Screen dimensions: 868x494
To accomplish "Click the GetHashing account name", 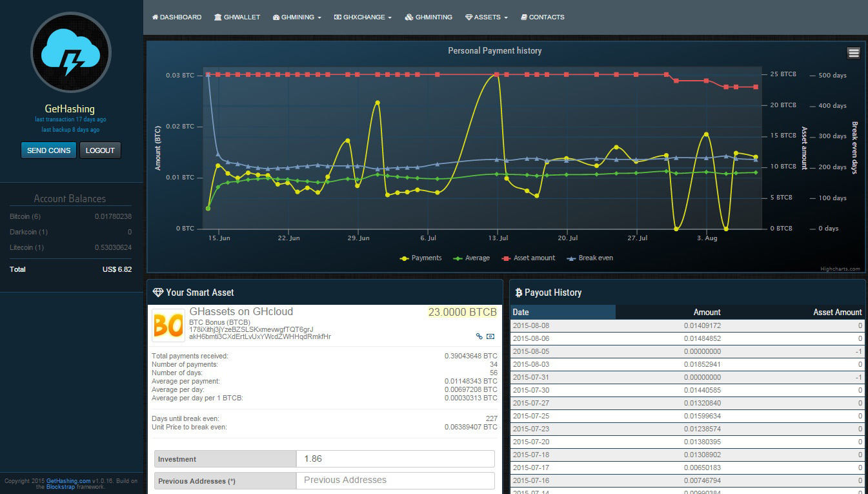I will tap(70, 109).
